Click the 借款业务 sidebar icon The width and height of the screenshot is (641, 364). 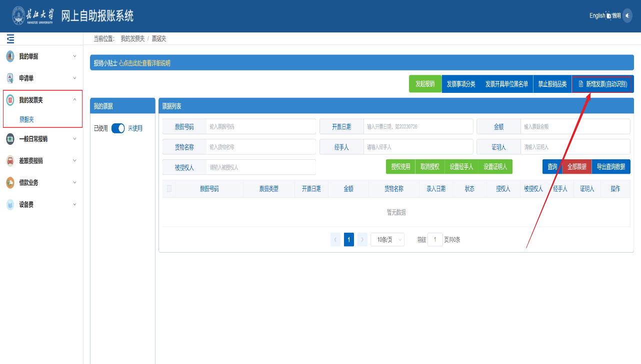(10, 183)
